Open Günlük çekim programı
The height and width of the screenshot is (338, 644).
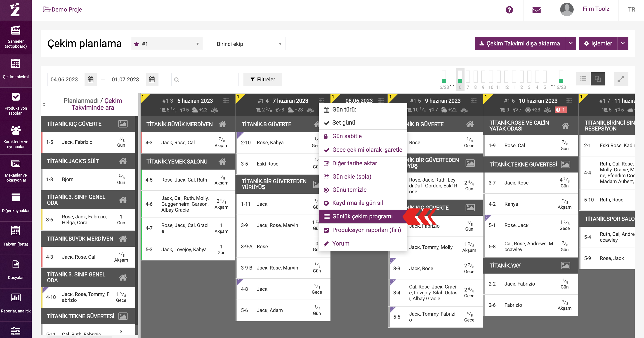(363, 216)
